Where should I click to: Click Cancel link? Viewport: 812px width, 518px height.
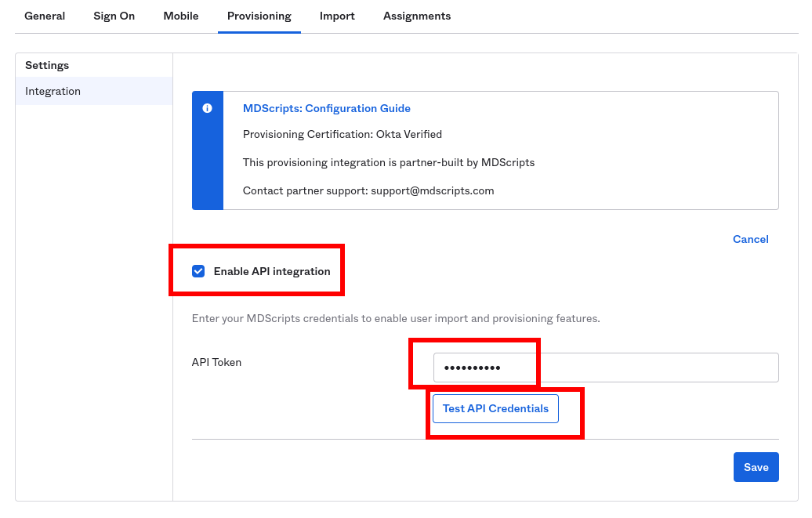tap(750, 239)
